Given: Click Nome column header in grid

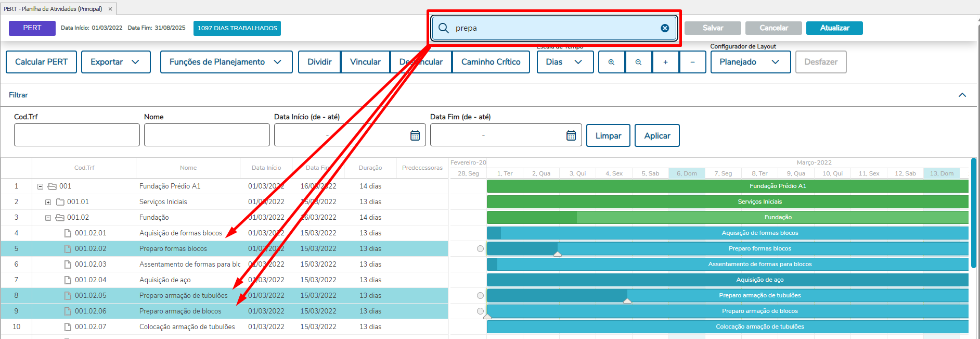Looking at the screenshot, I should click(x=188, y=168).
